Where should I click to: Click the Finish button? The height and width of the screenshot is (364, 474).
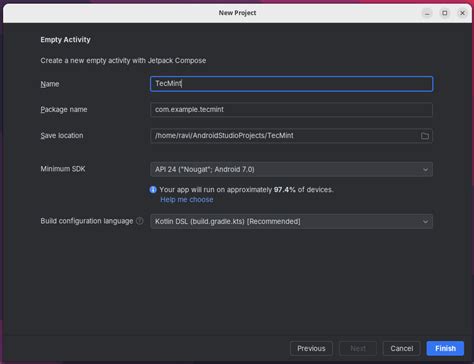point(445,348)
